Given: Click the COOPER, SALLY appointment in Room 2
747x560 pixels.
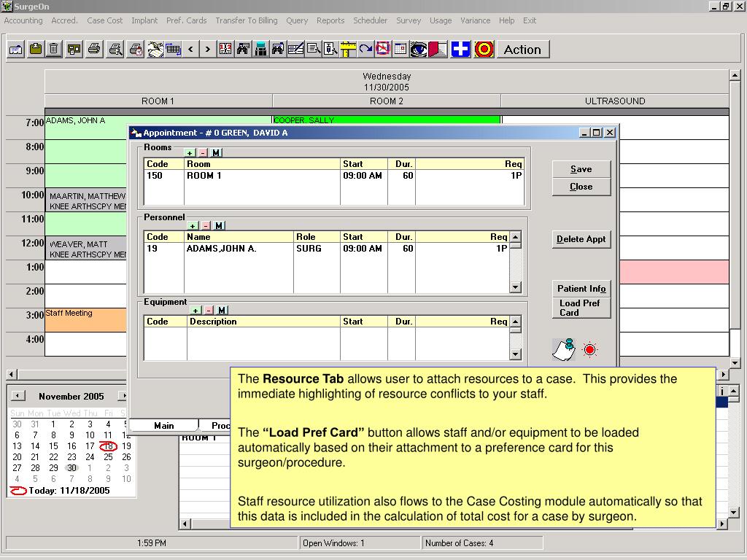Looking at the screenshot, I should tap(387, 120).
